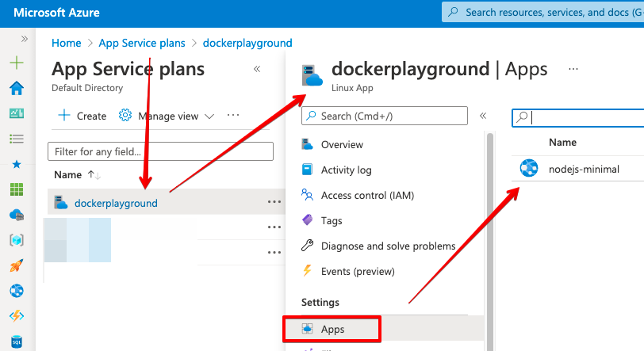This screenshot has width=644, height=351.
Task: Select Apps under Settings menu
Action: coord(333,329)
